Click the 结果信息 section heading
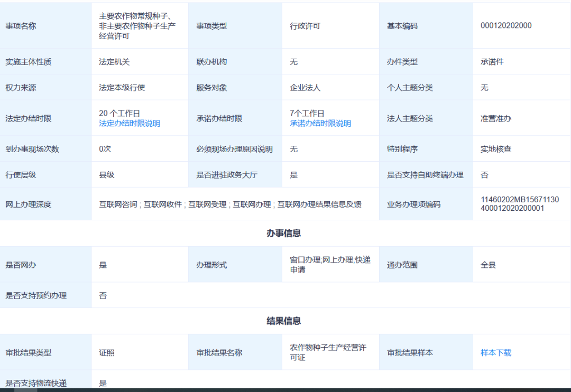 pos(284,321)
